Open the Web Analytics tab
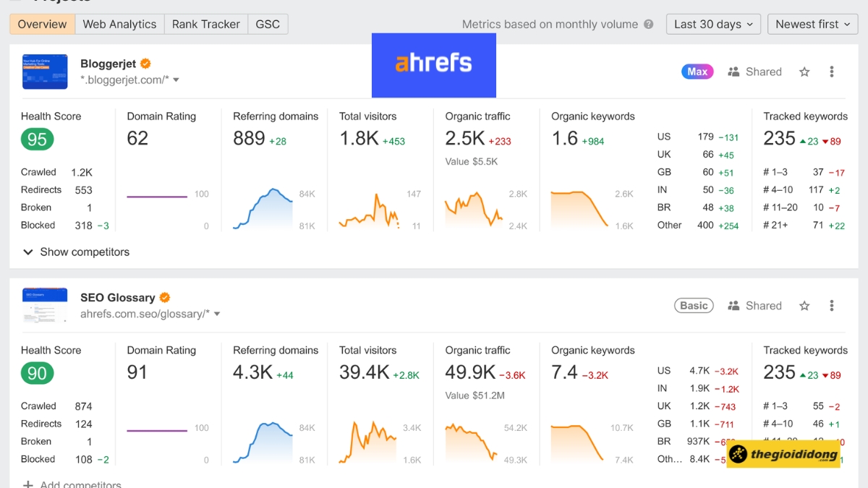The width and height of the screenshot is (868, 488). coord(119,24)
